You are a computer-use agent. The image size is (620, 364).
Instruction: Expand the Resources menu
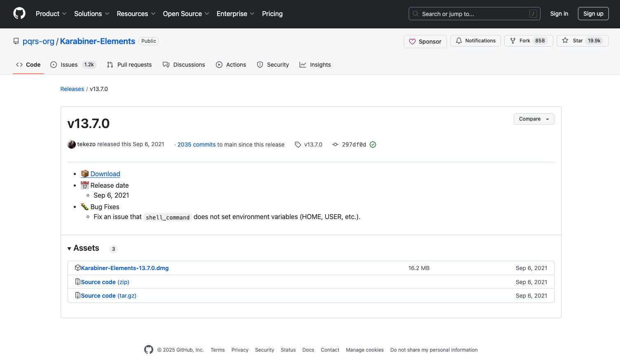(x=136, y=14)
